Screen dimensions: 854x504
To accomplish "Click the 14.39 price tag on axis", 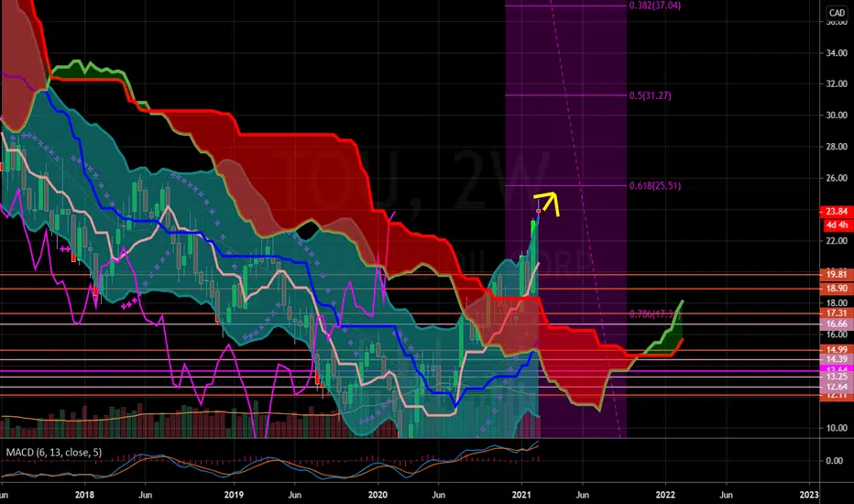I will coord(836,359).
